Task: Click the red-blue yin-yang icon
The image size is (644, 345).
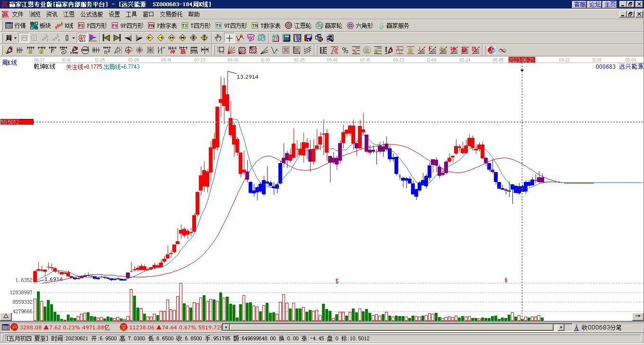Action: coord(491,50)
